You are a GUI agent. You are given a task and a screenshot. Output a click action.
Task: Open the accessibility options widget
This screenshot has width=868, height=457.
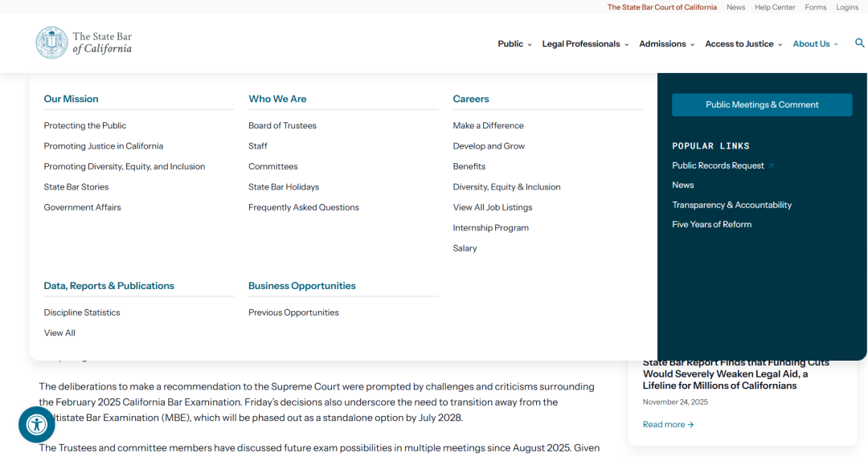pyautogui.click(x=36, y=424)
